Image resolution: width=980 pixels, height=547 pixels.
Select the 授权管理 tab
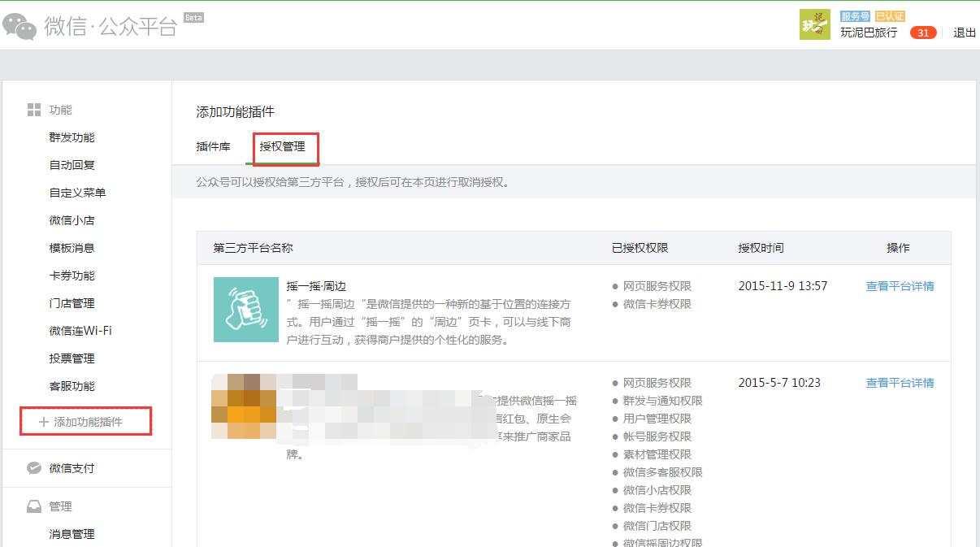pyautogui.click(x=283, y=147)
